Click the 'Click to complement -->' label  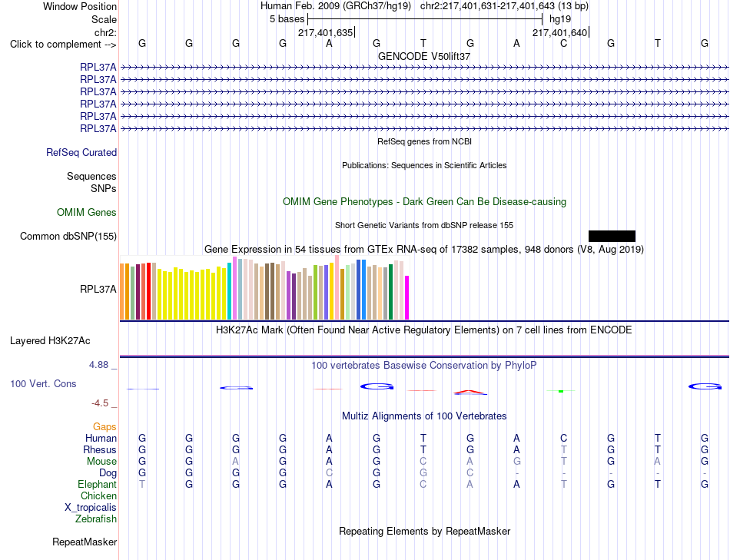click(63, 45)
